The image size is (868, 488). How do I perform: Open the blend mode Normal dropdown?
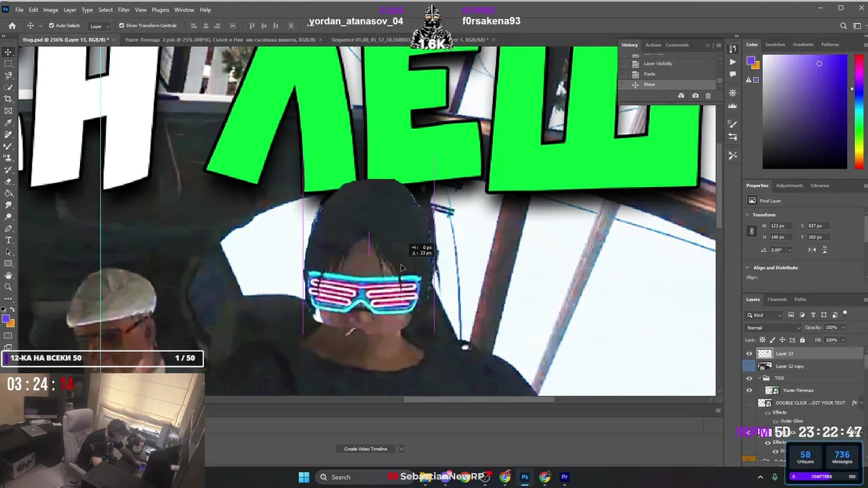pyautogui.click(x=772, y=327)
